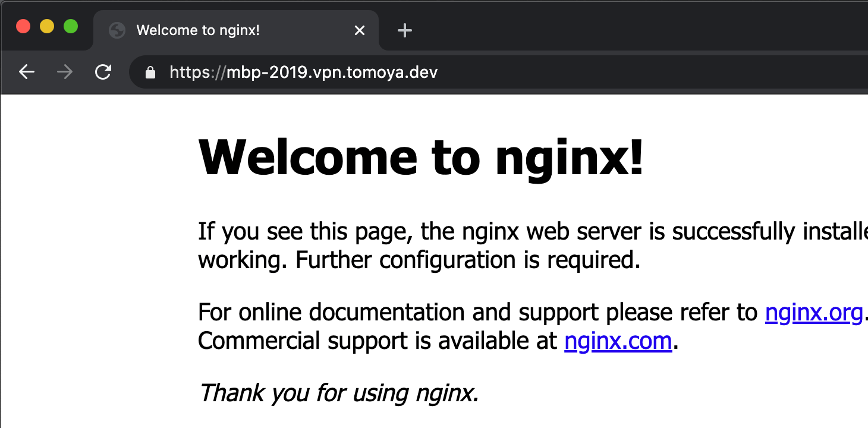
Task: Open a new tab with the plus icon
Action: click(404, 31)
